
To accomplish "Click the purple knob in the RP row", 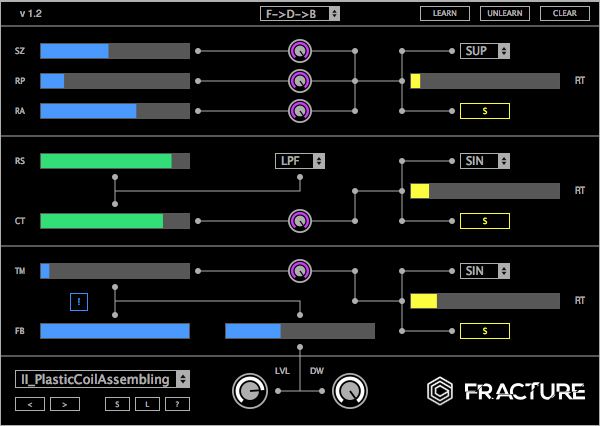I will (299, 80).
